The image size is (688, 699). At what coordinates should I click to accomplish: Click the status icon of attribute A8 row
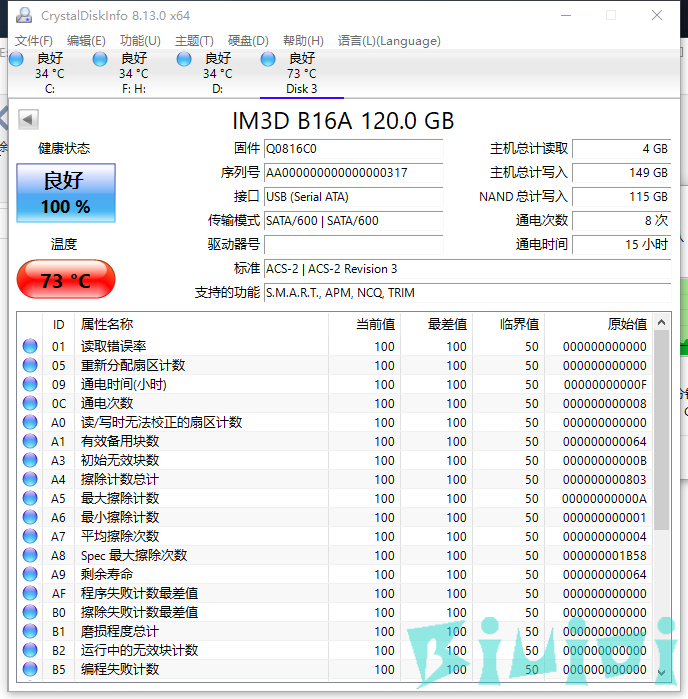coord(30,555)
